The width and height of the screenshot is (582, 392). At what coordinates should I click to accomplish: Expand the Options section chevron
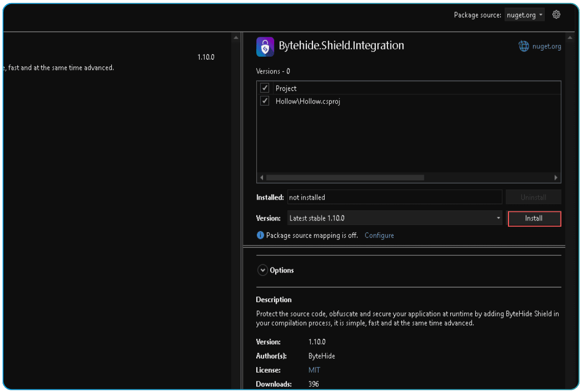click(x=262, y=270)
